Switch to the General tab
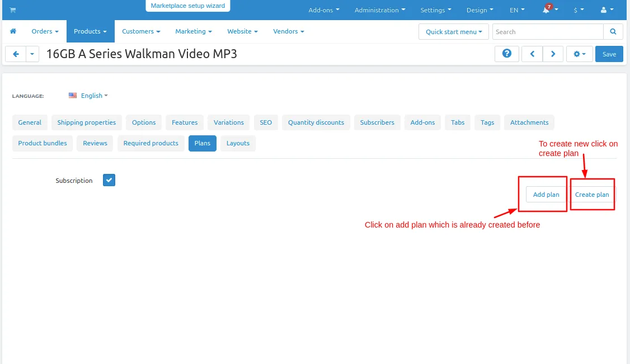Viewport: 630px width, 364px height. tap(30, 122)
